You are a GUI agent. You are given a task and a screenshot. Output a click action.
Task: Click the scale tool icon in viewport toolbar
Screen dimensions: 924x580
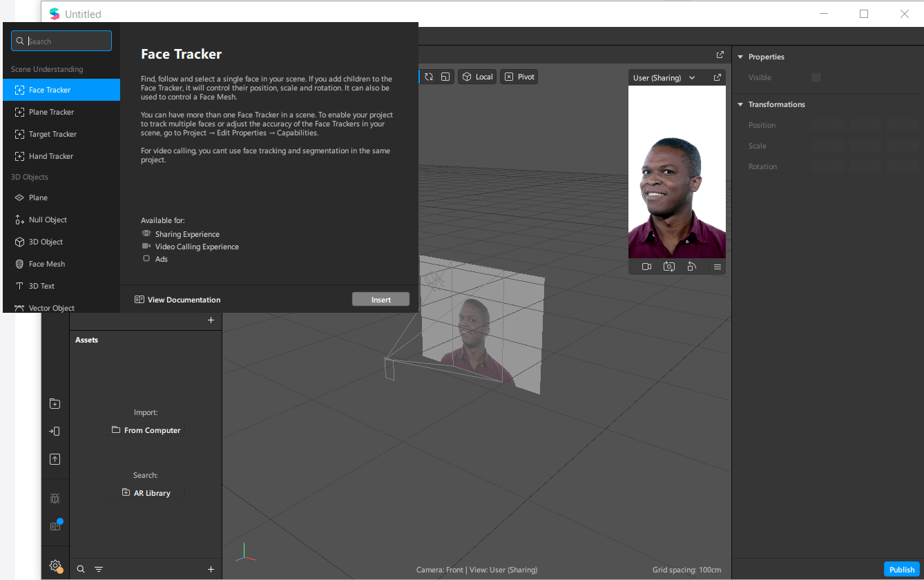coord(446,77)
